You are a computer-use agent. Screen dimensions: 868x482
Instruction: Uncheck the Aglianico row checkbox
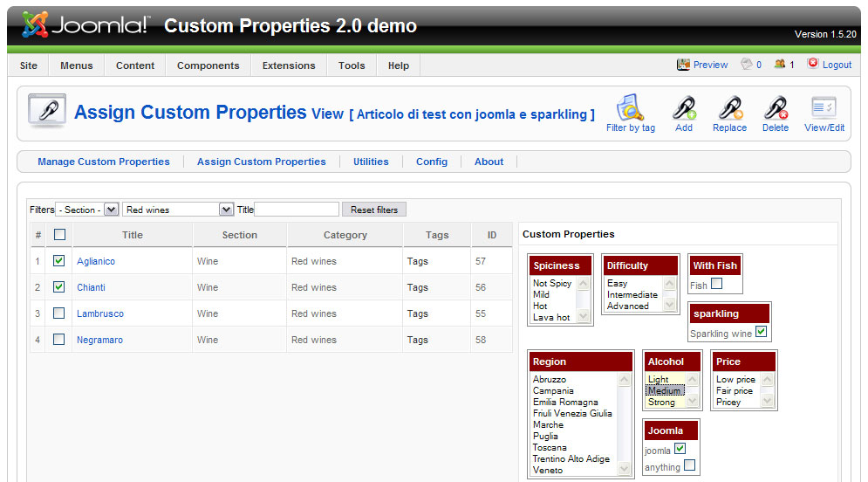pyautogui.click(x=58, y=261)
